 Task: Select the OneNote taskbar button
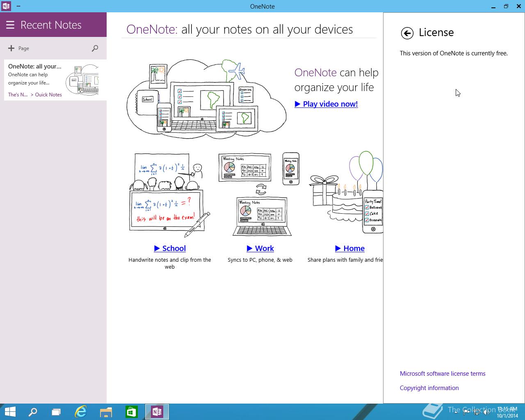[157, 412]
